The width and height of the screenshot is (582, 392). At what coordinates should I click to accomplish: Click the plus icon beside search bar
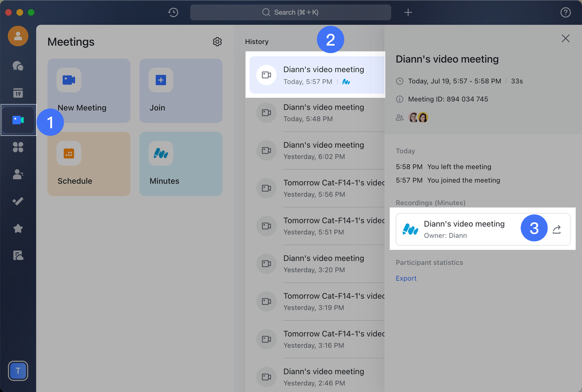pyautogui.click(x=408, y=13)
